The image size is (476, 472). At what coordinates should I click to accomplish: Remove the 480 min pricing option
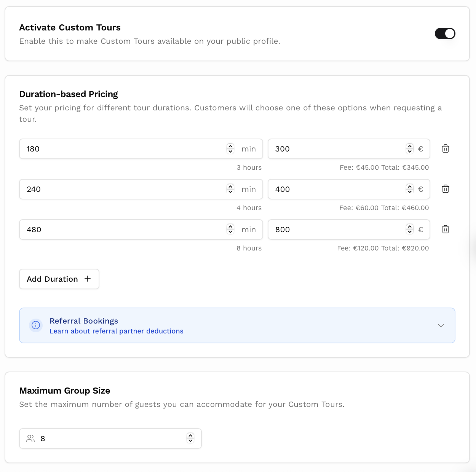445,229
